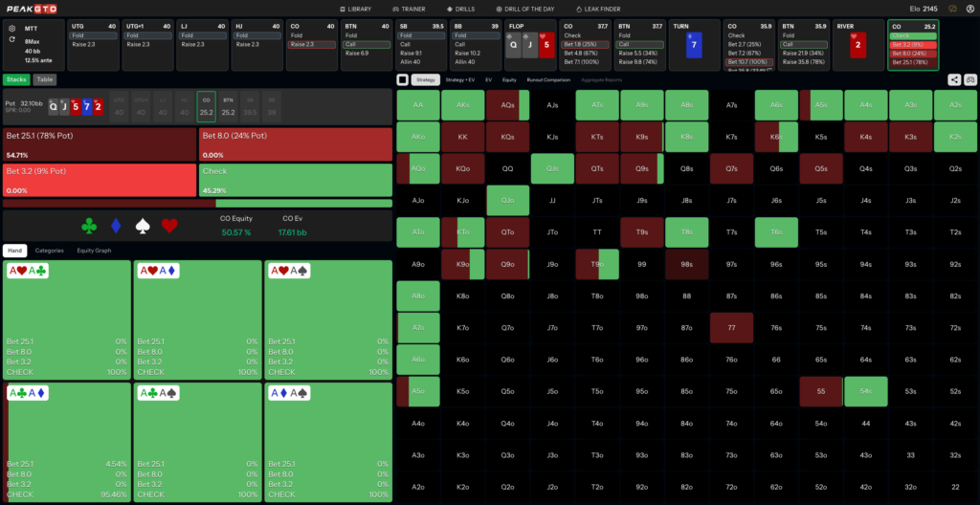980x505 pixels.
Task: Select the Strategy tab
Action: (x=426, y=79)
